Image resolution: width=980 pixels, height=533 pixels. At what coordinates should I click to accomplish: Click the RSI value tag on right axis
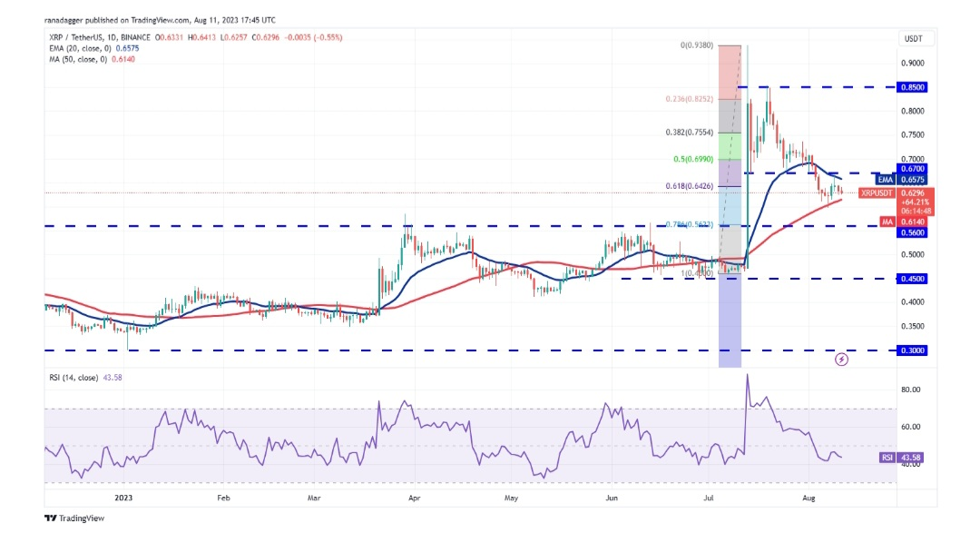click(x=886, y=457)
